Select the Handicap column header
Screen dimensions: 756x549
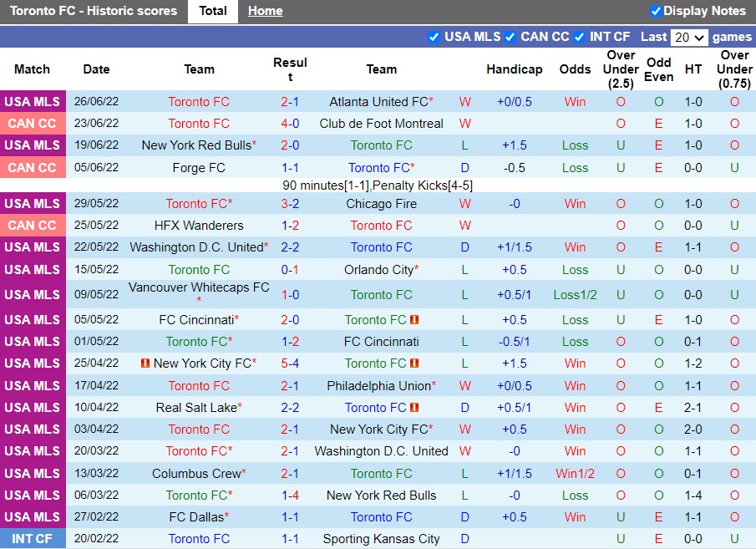coord(514,69)
